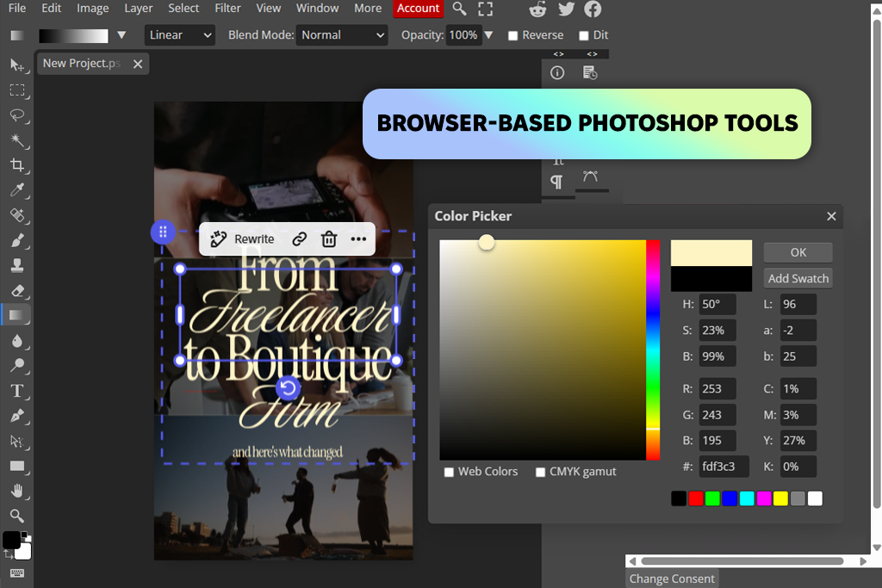Open the Linear gradient type dropdown
Image resolution: width=882 pixels, height=588 pixels.
point(180,34)
